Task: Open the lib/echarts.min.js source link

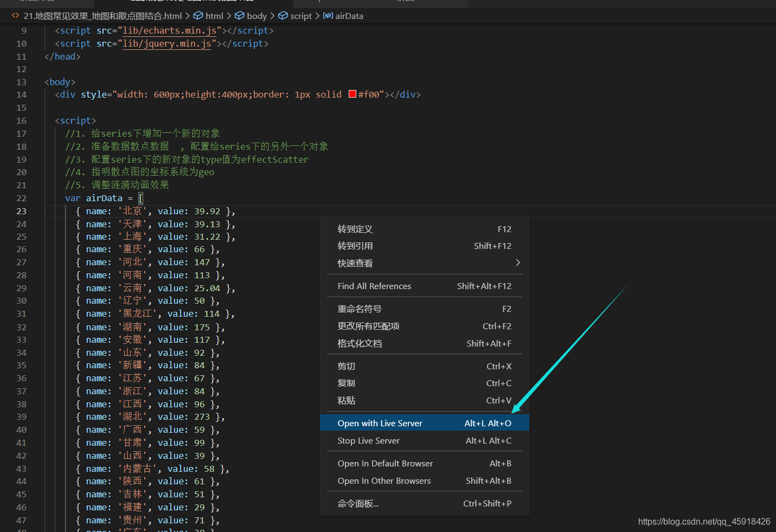Action: point(169,30)
